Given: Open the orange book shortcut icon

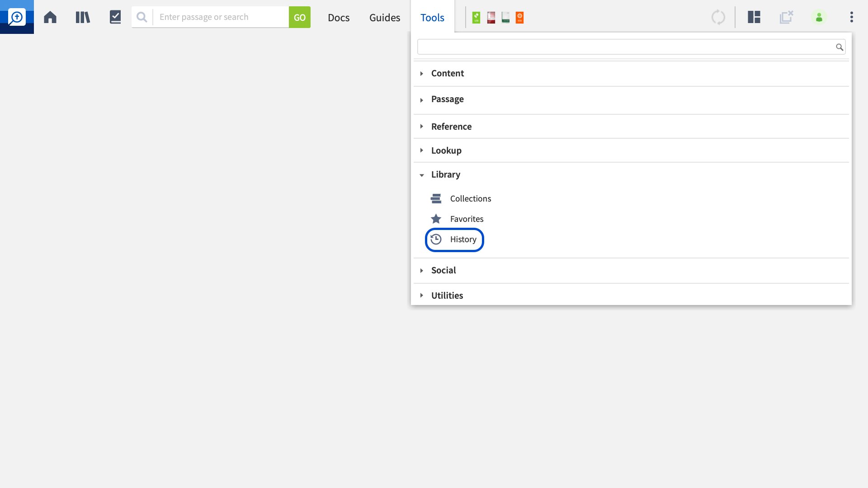Looking at the screenshot, I should [520, 18].
